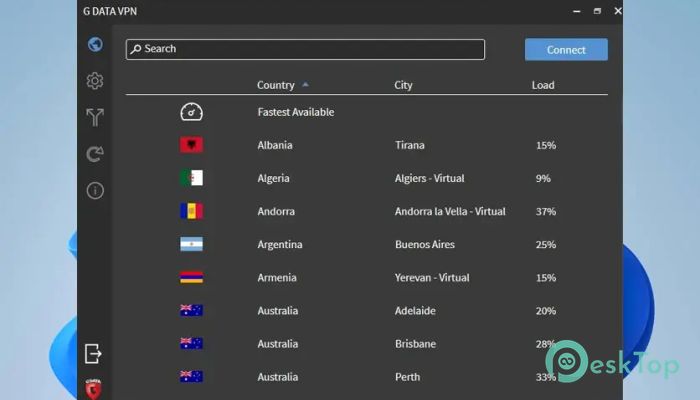
Task: Click the 15% load value for Albania
Action: point(546,145)
